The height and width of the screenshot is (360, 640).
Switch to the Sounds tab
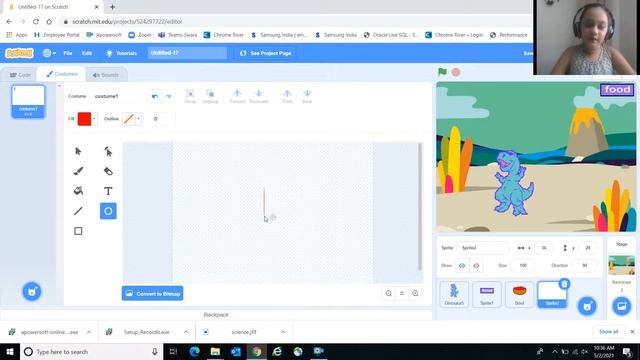point(106,75)
